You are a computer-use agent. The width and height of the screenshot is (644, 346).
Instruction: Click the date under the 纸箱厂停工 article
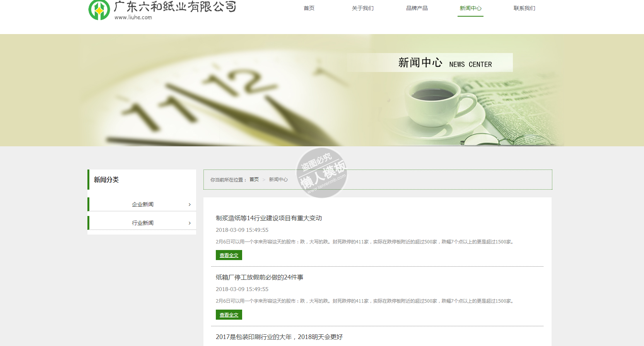coord(242,289)
